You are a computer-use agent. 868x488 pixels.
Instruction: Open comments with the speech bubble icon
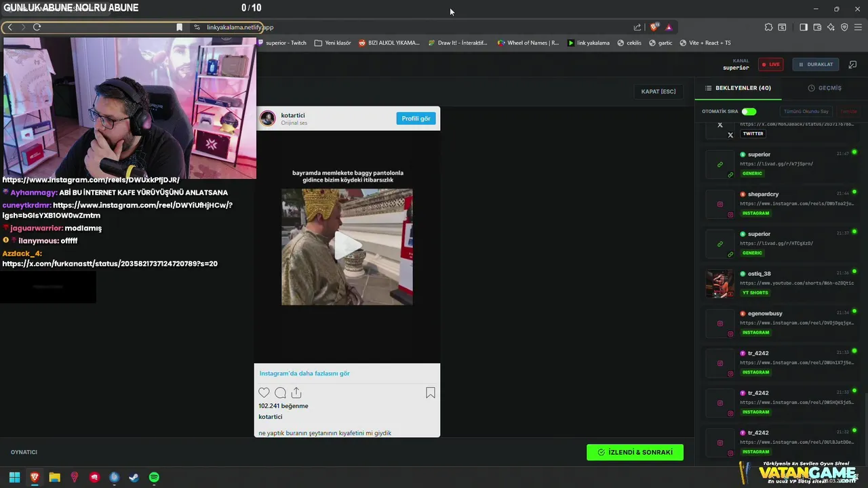(280, 392)
